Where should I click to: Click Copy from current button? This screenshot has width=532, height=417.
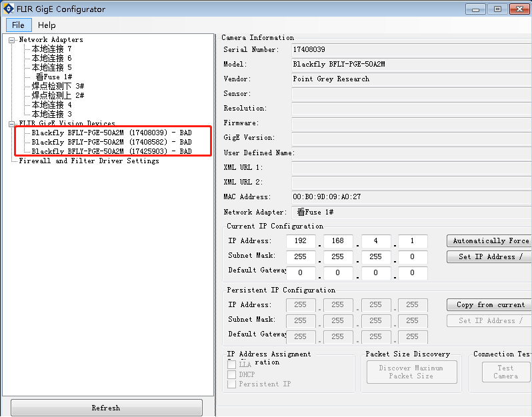[489, 305]
